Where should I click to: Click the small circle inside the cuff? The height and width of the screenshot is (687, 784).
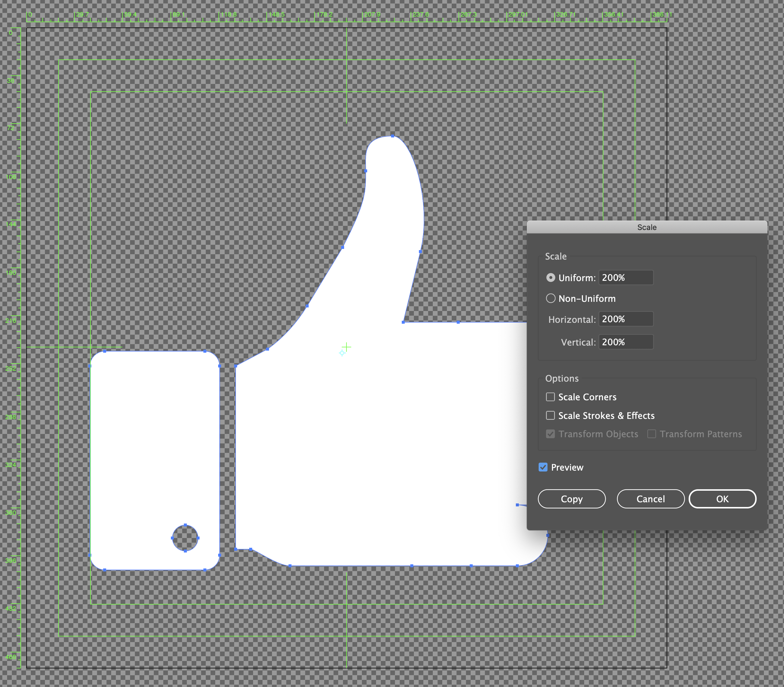185,538
